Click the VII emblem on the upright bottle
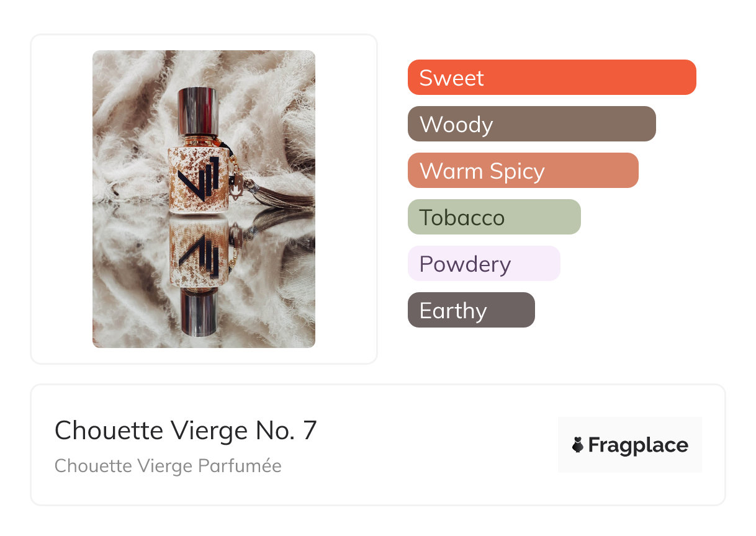 pyautogui.click(x=197, y=176)
